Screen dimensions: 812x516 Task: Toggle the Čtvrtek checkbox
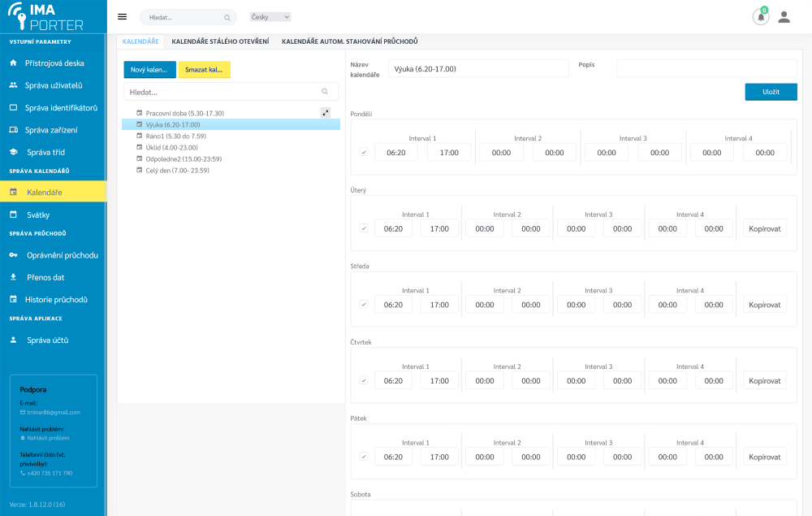[364, 380]
